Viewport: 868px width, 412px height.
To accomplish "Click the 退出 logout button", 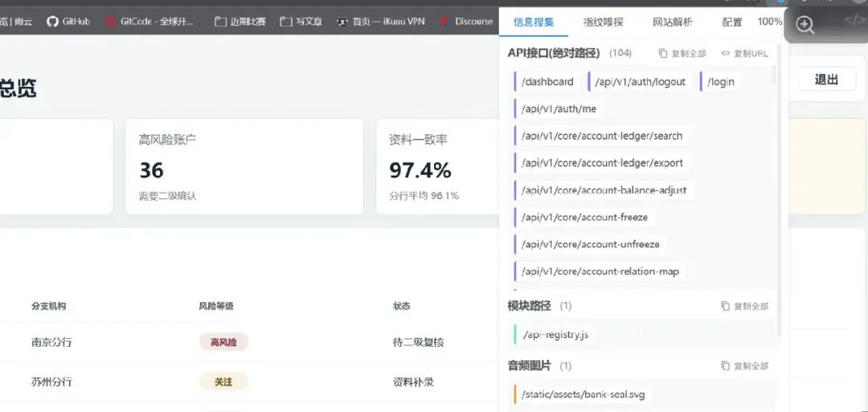I will click(x=826, y=80).
